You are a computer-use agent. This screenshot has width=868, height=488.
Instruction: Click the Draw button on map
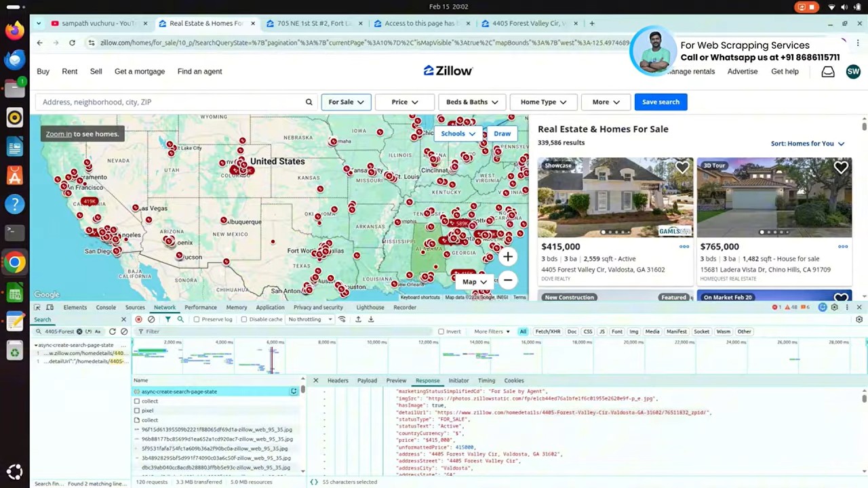[x=502, y=134]
